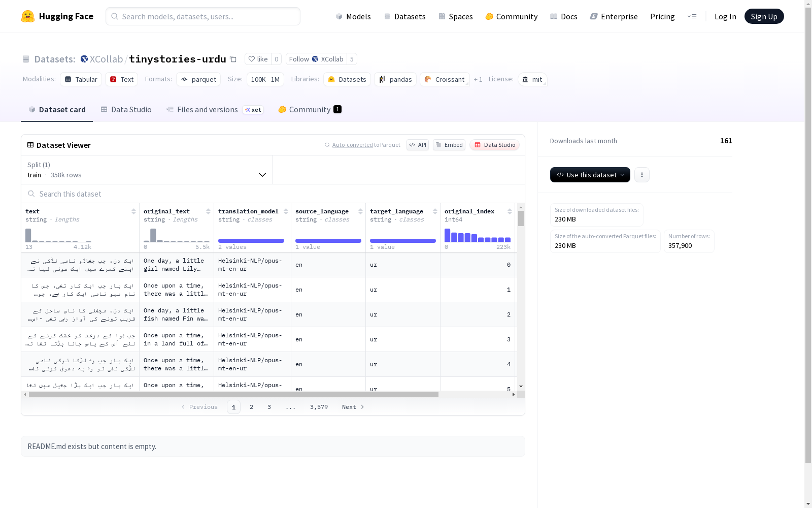The width and height of the screenshot is (812, 508).
Task: Select page 1 in pagination
Action: pyautogui.click(x=233, y=407)
